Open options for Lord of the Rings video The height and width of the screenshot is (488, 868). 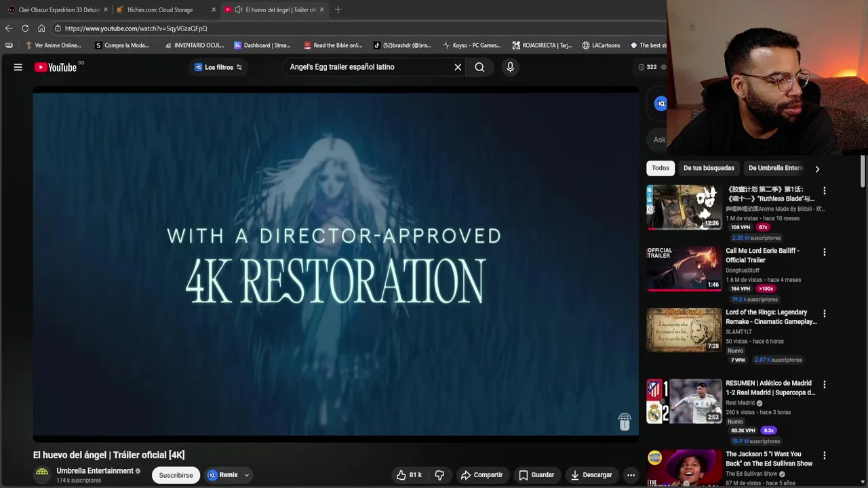(x=824, y=314)
